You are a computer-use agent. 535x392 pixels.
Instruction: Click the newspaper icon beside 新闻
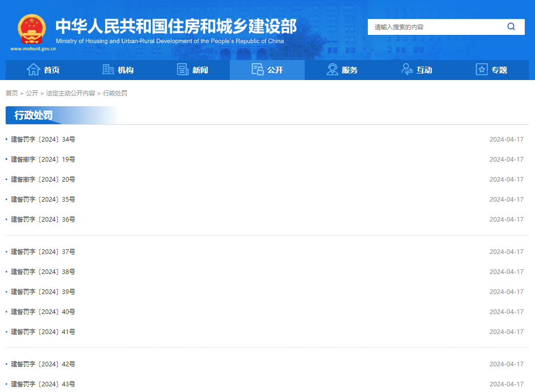pos(183,70)
